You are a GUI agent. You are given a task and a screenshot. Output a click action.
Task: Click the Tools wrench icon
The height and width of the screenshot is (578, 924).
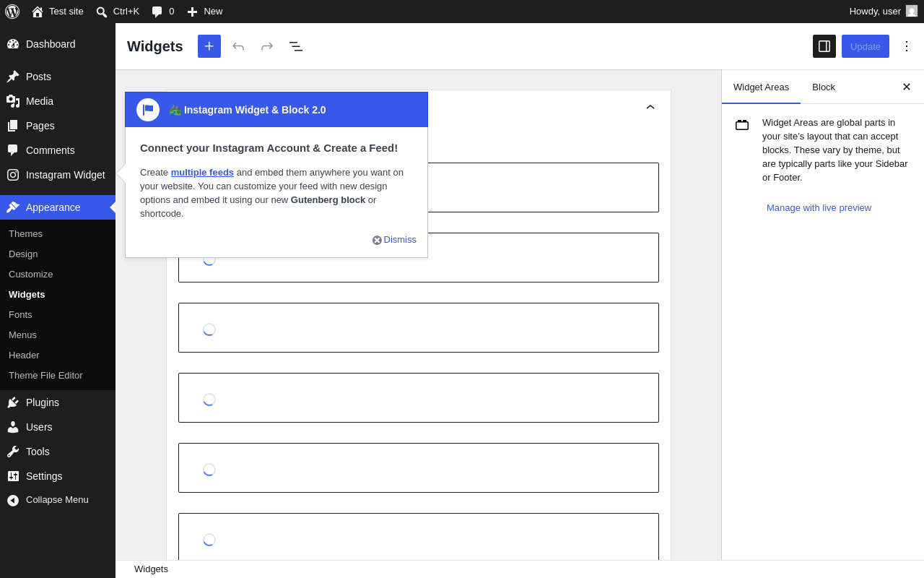(x=13, y=452)
